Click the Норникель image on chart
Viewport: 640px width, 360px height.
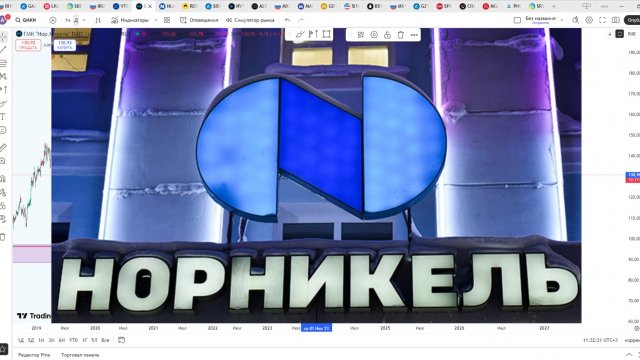[x=316, y=176]
